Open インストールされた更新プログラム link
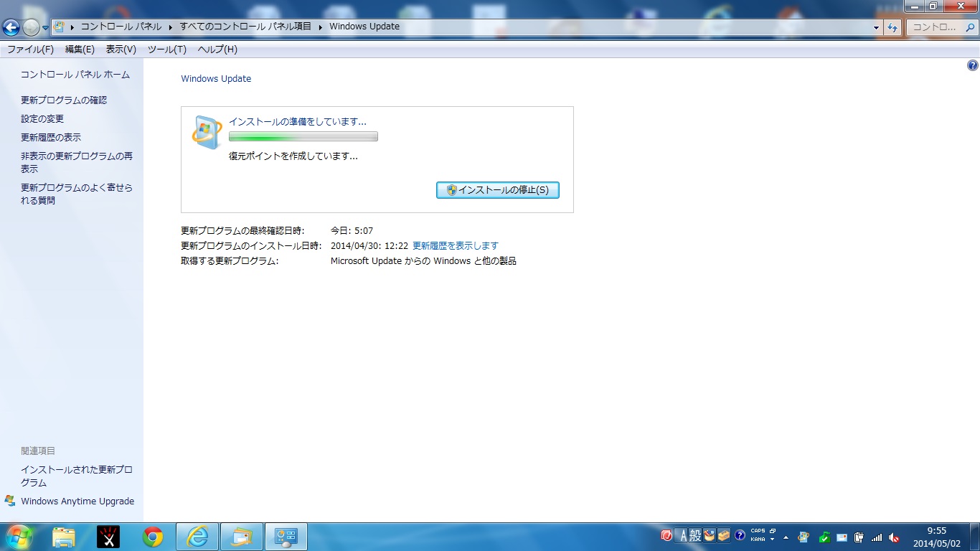The image size is (980, 551). coord(77,476)
